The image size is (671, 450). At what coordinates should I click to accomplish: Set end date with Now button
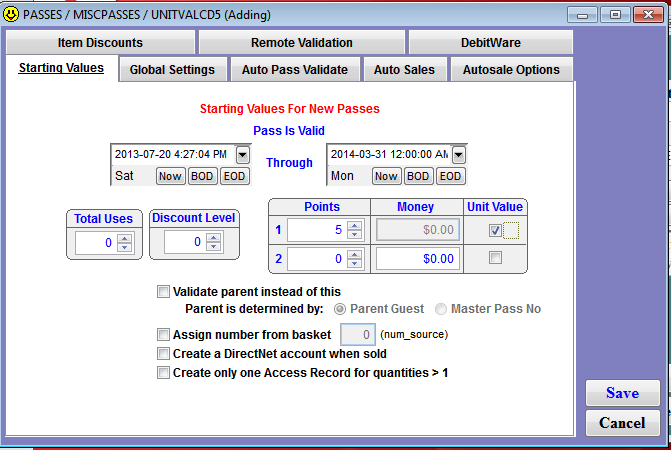(x=386, y=176)
